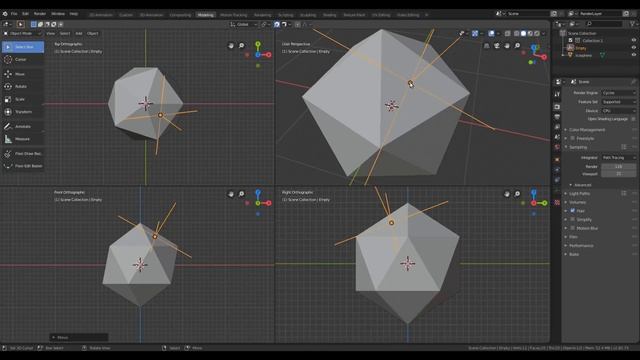Click zoom magnifier icon in User Perspective view
The image size is (640, 360).
(x=518, y=46)
